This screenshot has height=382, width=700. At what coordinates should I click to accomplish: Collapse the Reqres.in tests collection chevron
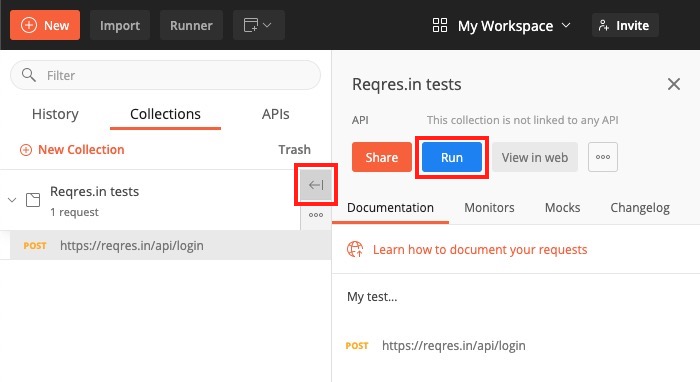(12, 200)
